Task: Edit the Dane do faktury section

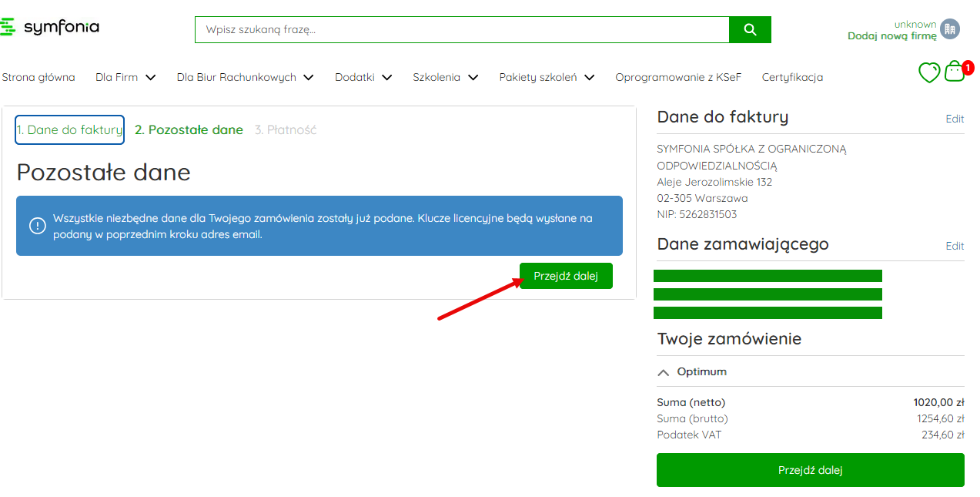Action: (x=955, y=119)
